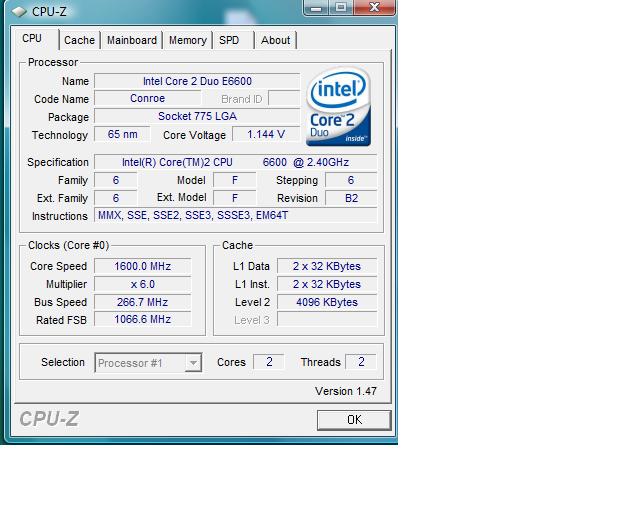Minimize the CPU-Z window
Image resolution: width=640 pixels, height=512 pixels.
(316, 8)
